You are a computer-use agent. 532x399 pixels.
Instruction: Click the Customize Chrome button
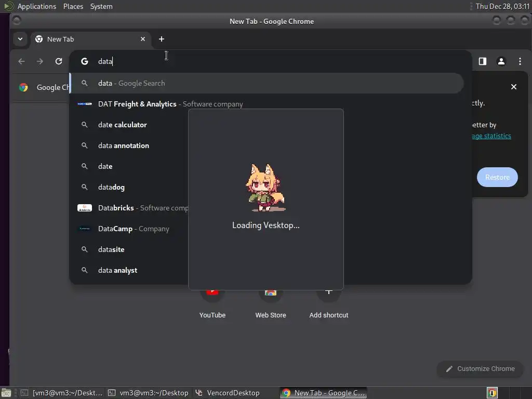(x=480, y=369)
